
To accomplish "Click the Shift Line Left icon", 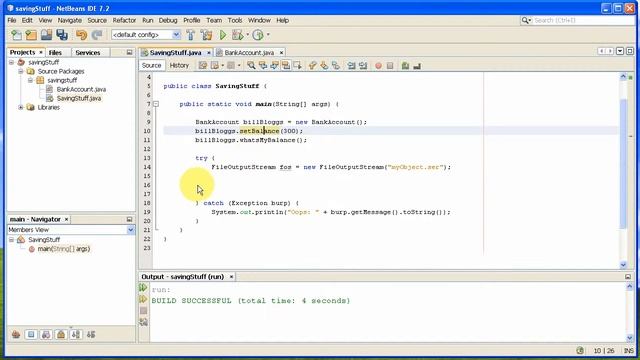I will click(351, 66).
